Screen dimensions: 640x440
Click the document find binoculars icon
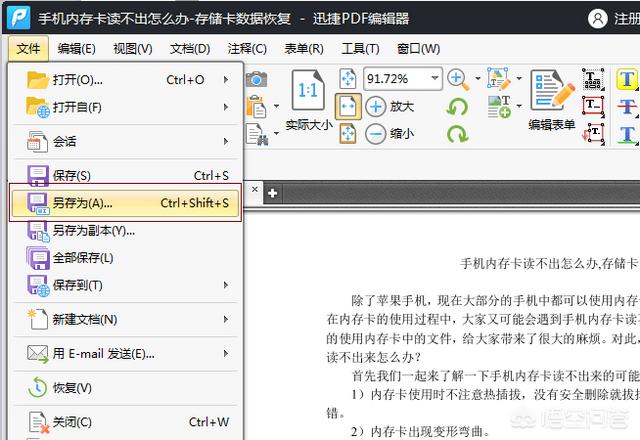click(x=257, y=134)
